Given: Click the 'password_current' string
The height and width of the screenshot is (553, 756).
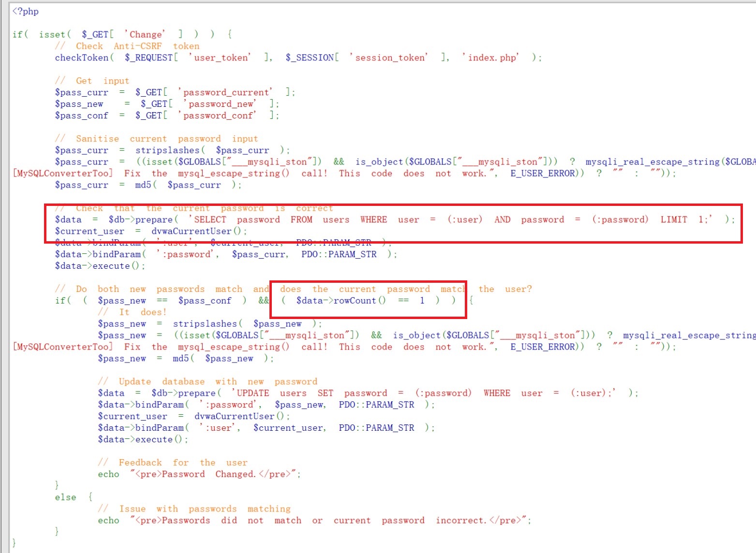Looking at the screenshot, I should pos(225,92).
